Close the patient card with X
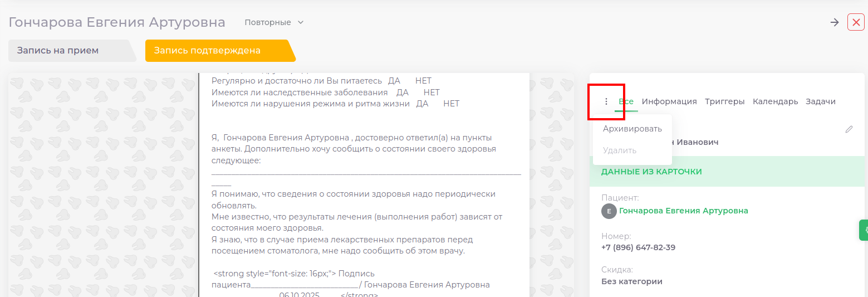The image size is (868, 297). tap(856, 22)
